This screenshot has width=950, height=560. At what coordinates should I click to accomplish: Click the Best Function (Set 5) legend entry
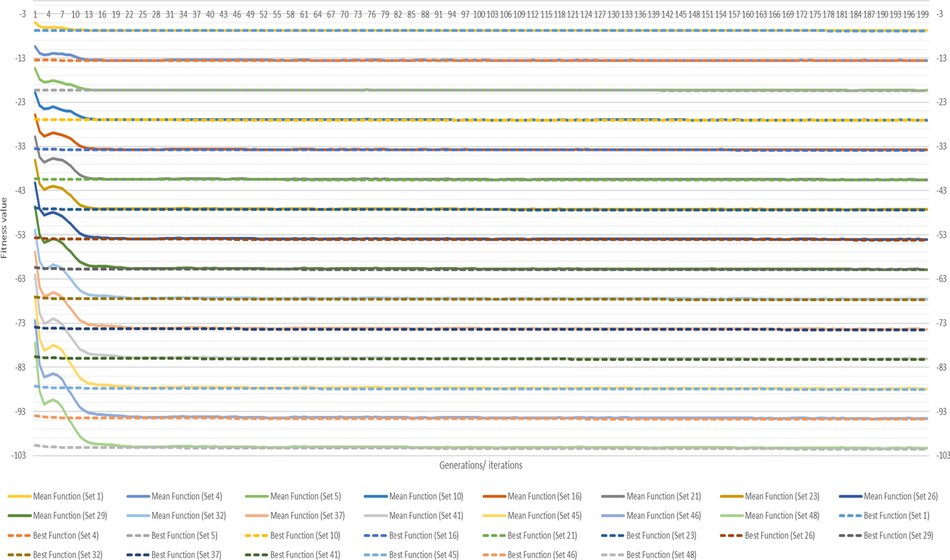coord(171,535)
